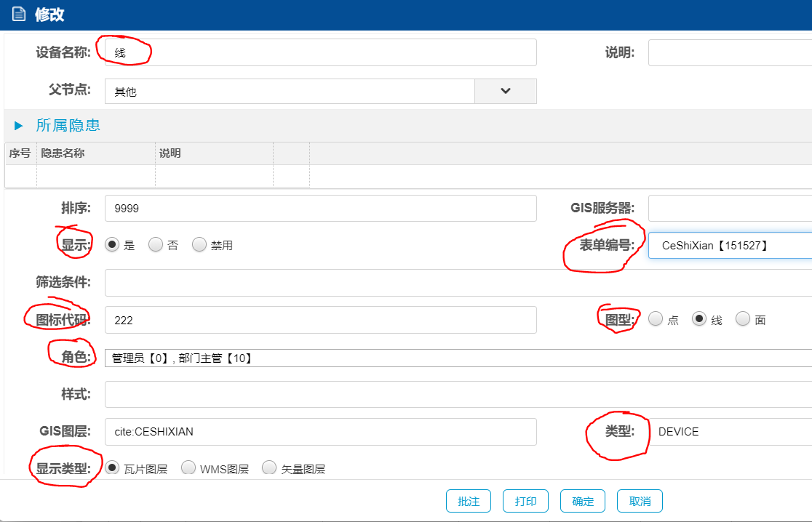The width and height of the screenshot is (812, 522).
Task: Choose WMS图层 display type
Action: point(188,468)
